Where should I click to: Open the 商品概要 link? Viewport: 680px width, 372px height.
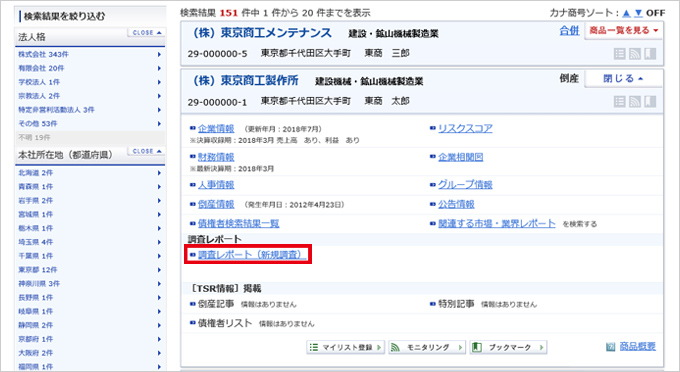638,347
